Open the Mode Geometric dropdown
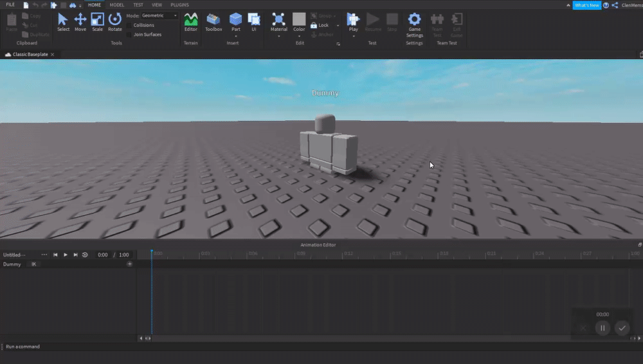Viewport: 643px width, 364px height. pos(159,15)
